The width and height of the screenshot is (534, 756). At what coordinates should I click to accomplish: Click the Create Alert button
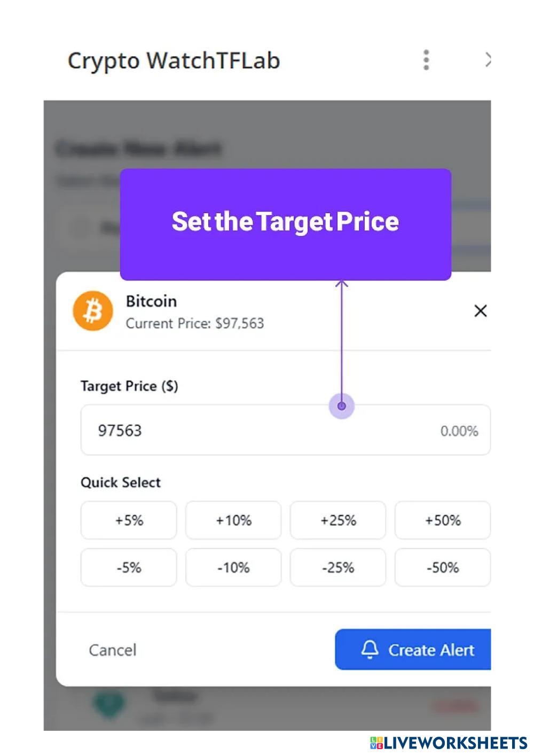point(422,650)
